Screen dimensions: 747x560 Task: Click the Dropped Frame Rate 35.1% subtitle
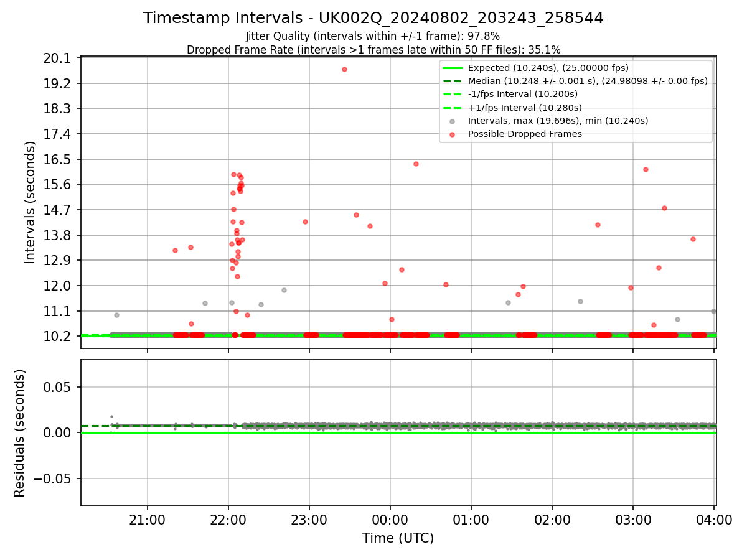(374, 50)
